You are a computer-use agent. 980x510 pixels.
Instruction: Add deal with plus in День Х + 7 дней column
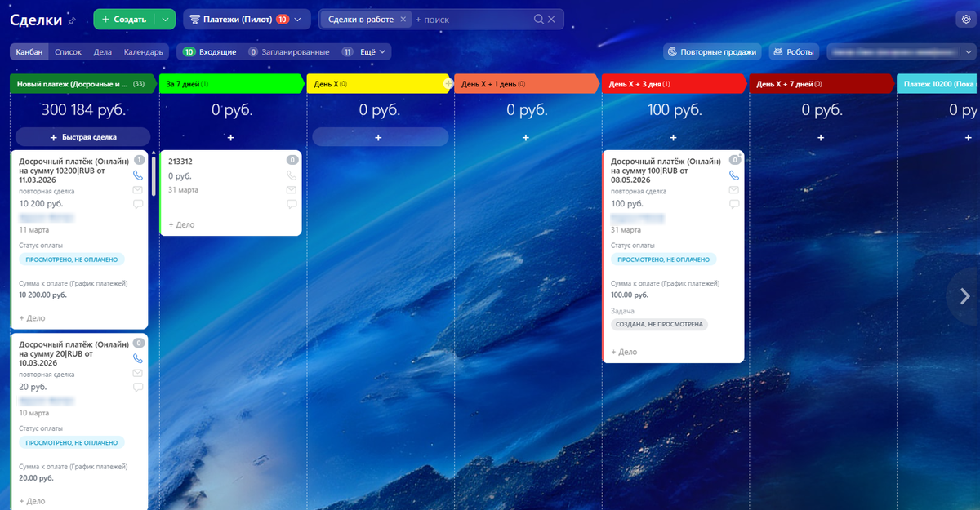pos(821,138)
